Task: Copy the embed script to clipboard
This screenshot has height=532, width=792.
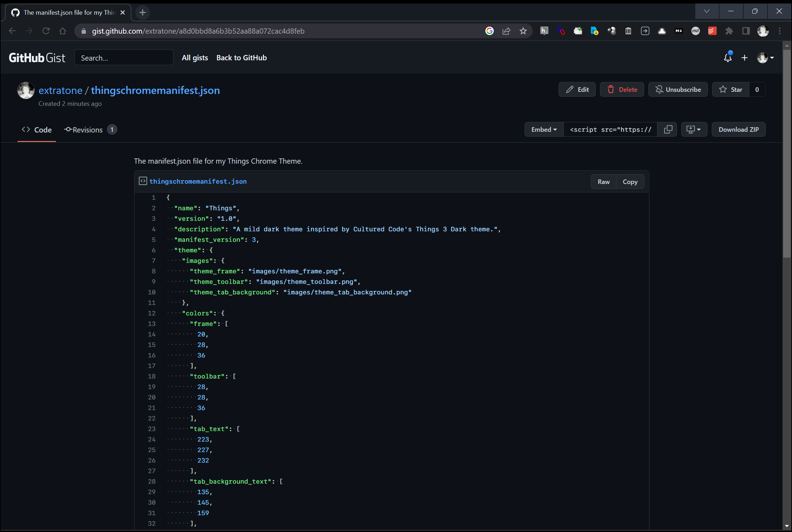Action: [668, 130]
